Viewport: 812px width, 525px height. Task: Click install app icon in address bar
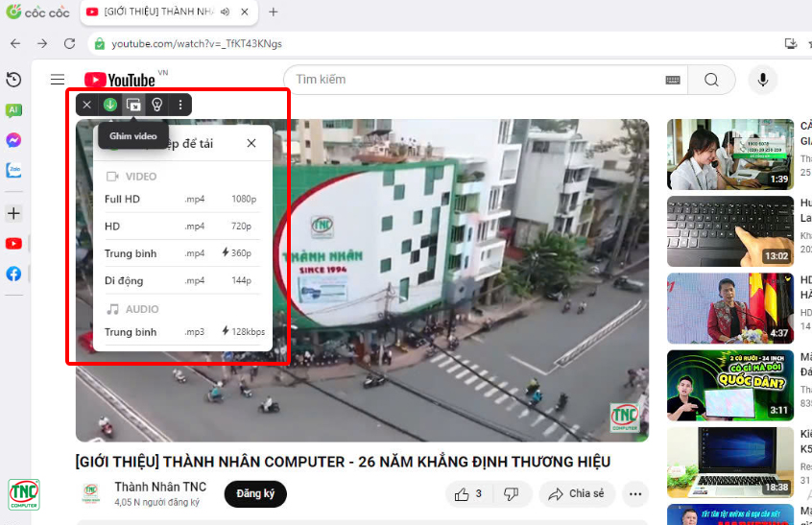[790, 44]
